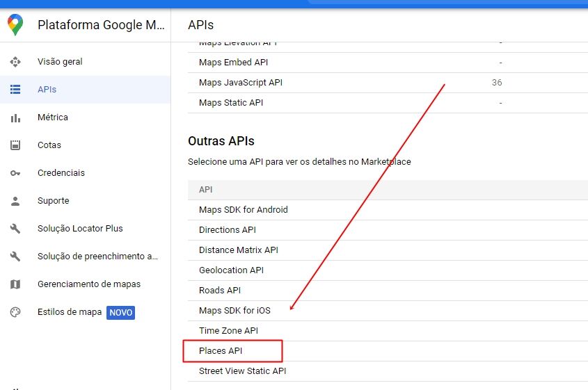
Task: Open the Visão geral menu item
Action: [85, 62]
